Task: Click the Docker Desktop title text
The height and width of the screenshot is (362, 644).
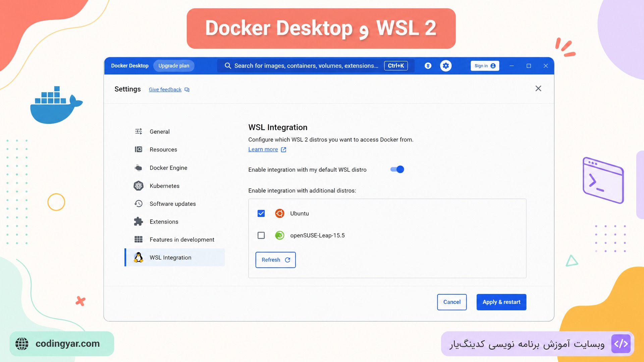Action: [130, 66]
